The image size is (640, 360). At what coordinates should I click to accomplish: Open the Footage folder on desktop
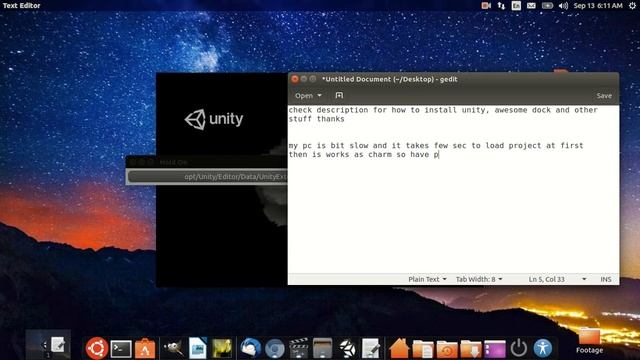(589, 340)
